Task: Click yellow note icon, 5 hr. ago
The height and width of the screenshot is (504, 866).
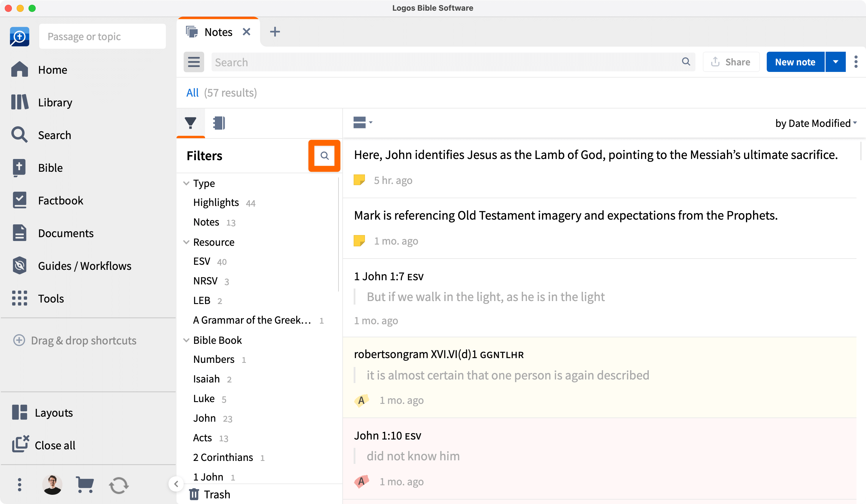Action: [x=359, y=180]
